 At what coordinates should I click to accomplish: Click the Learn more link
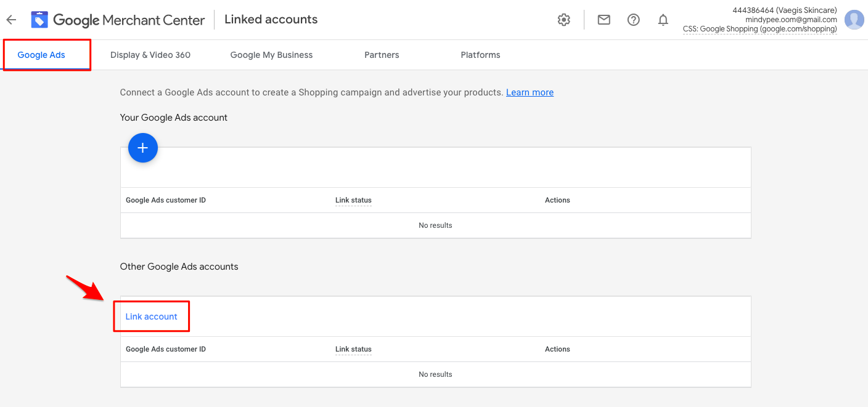(530, 92)
